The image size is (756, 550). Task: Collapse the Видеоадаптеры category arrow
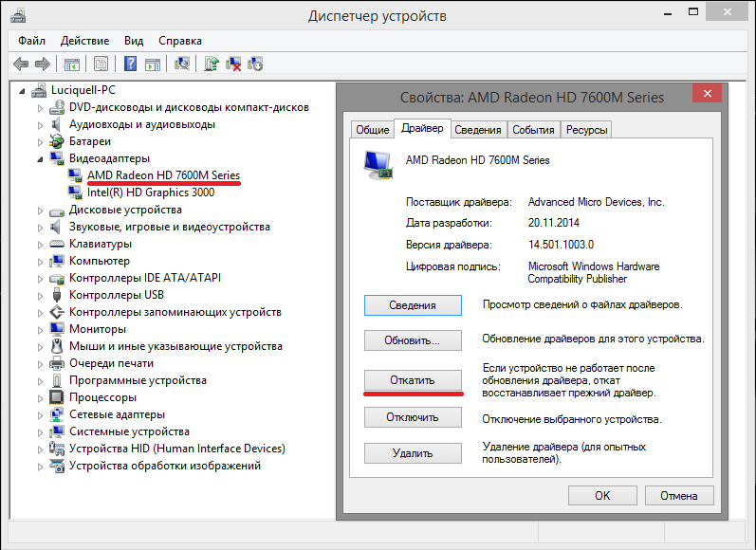[40, 159]
